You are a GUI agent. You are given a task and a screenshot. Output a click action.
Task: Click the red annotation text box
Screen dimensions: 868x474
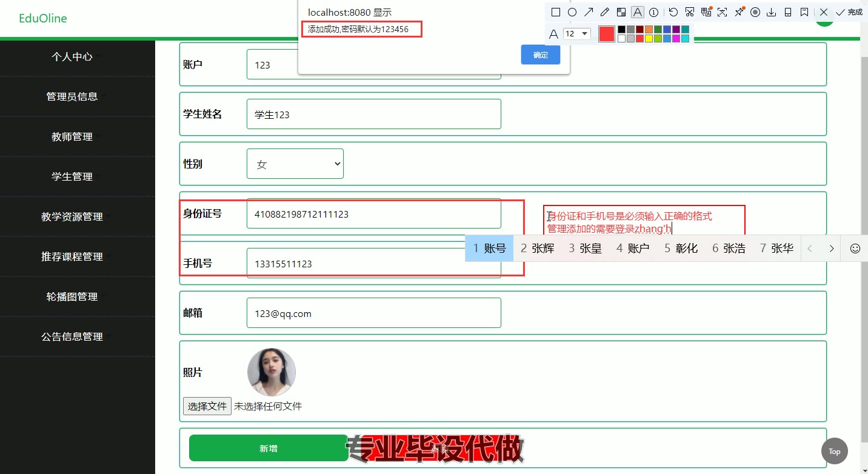[x=644, y=221]
